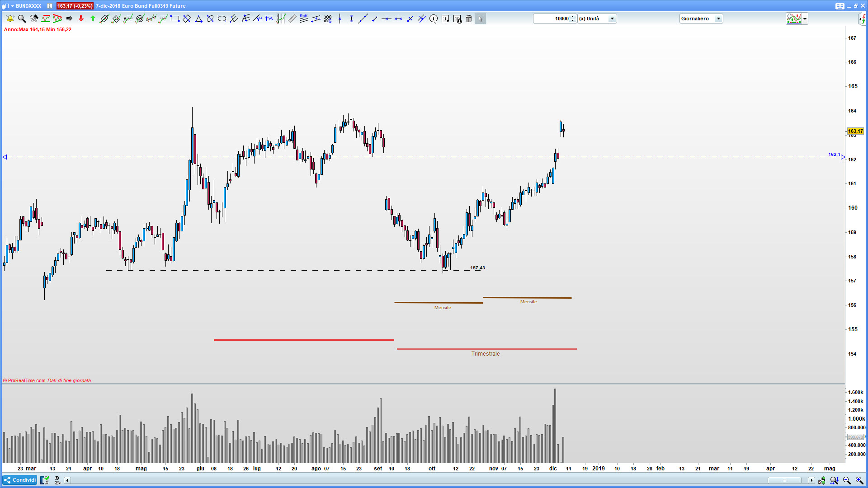The image size is (868, 488).
Task: Select the spiral Fibonacci tool
Action: [x=140, y=19]
